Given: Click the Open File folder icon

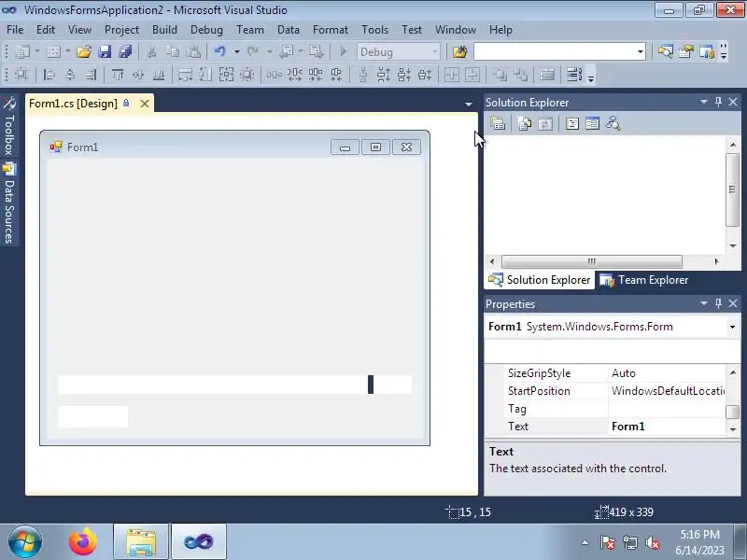Looking at the screenshot, I should 84,51.
